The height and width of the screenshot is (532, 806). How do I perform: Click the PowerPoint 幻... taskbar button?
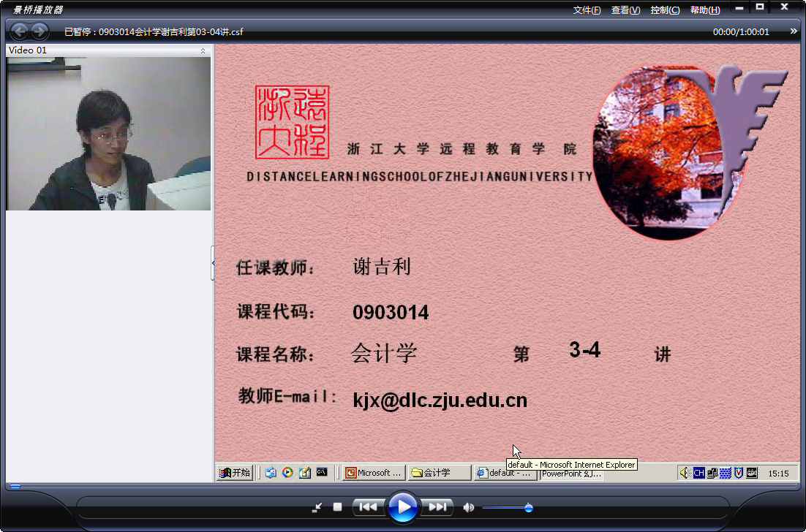coord(571,474)
